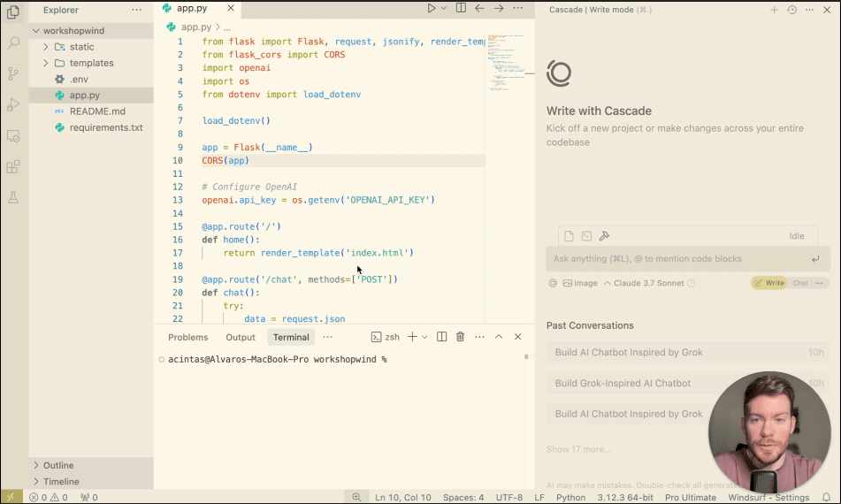Open editor more actions menu
Screen dimensions: 841x504
[x=517, y=8]
